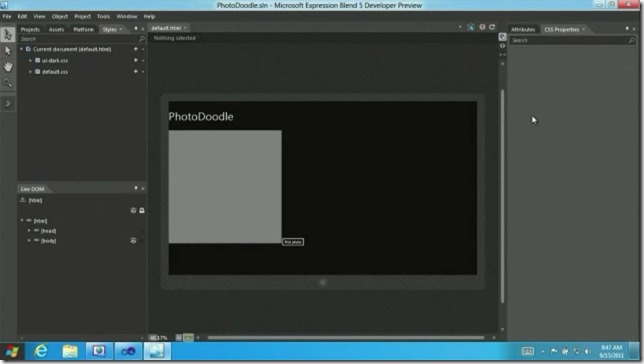Open the Tools menu
Screen dimensions: 644x364
coord(103,16)
